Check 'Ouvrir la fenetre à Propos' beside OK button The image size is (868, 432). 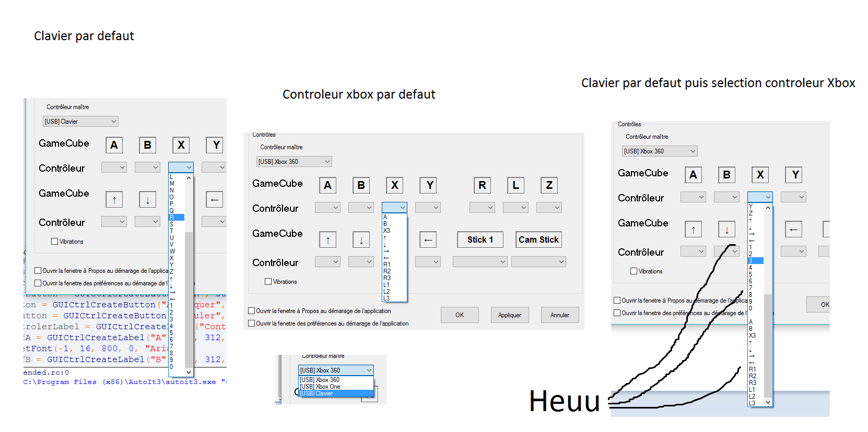pos(252,311)
